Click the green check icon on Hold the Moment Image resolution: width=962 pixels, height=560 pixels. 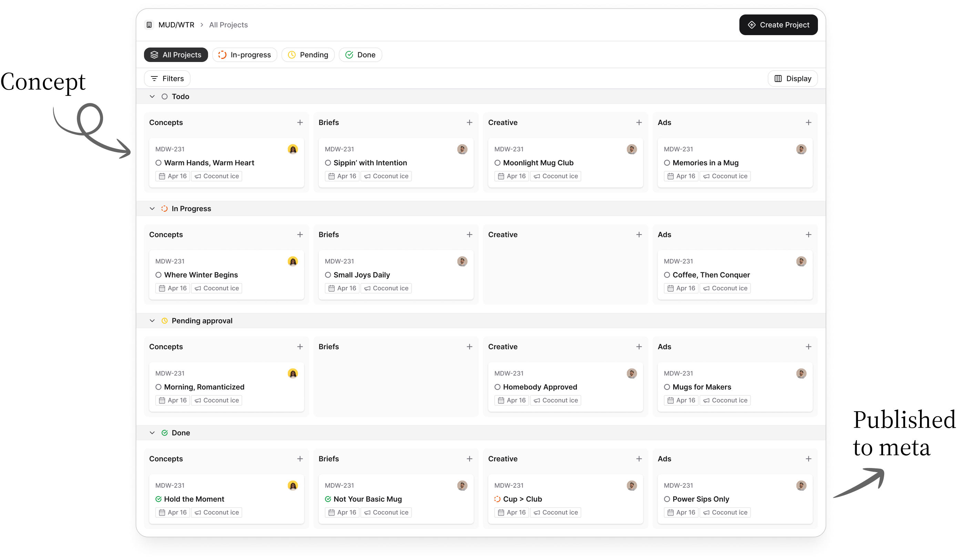(158, 499)
